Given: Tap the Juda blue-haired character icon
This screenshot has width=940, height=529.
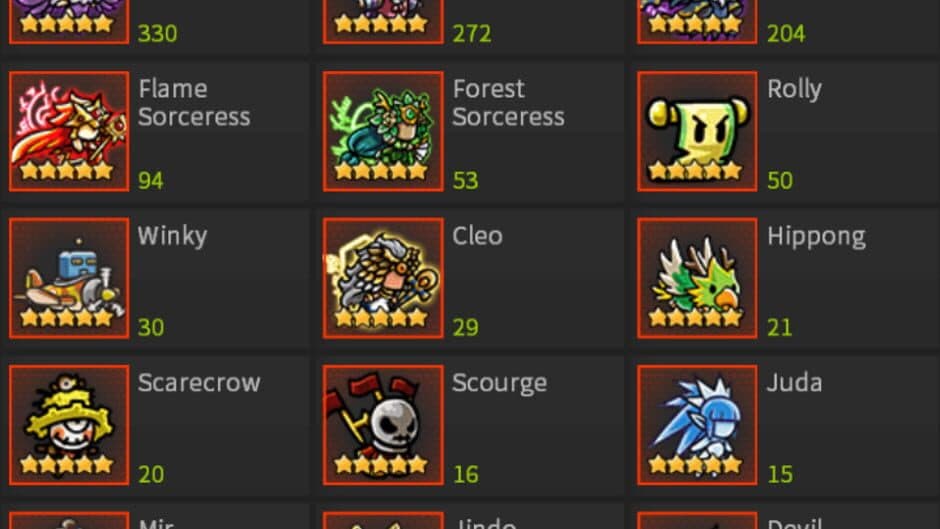Looking at the screenshot, I should point(697,425).
